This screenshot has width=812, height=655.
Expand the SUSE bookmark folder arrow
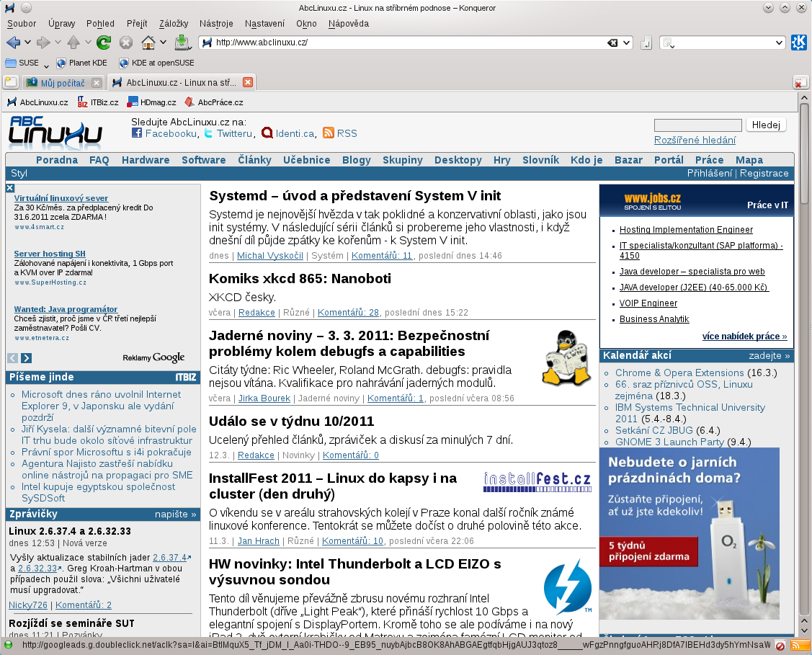tap(46, 66)
